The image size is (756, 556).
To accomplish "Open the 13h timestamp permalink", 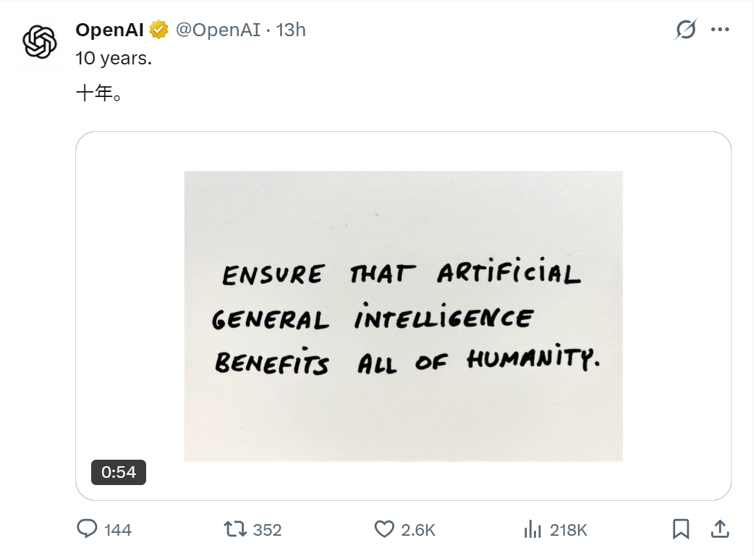I will point(292,30).
